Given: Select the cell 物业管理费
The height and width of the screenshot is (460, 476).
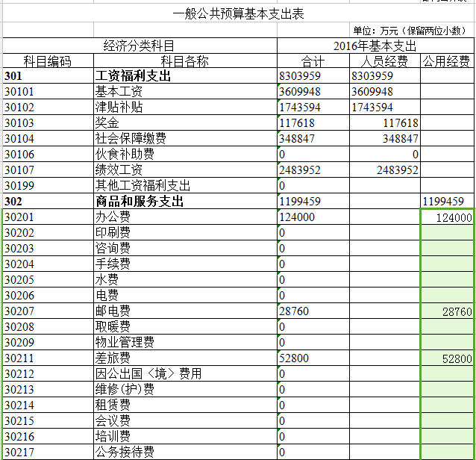Looking at the screenshot, I should (x=185, y=343).
